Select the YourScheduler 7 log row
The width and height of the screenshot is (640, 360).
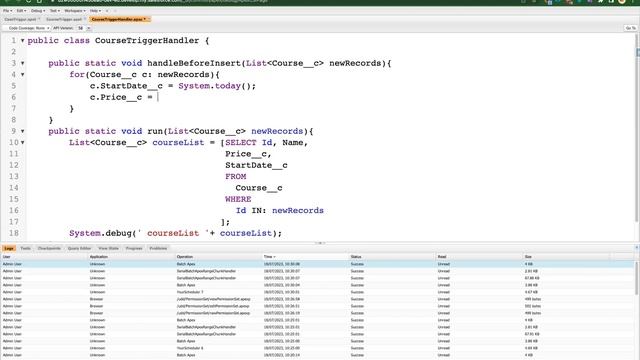pos(318,292)
